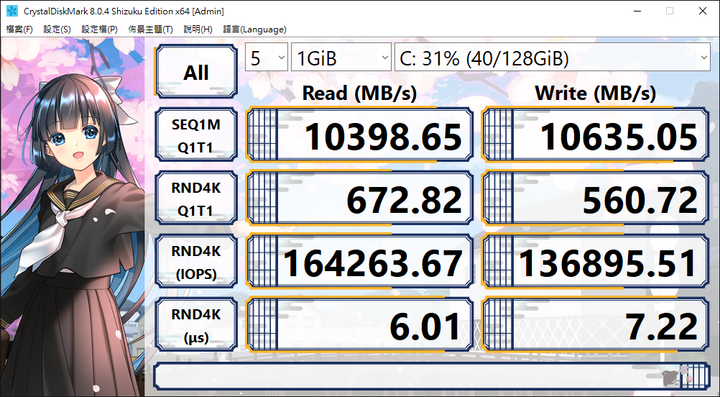
Task: Select the latency write value 7.22
Action: [x=595, y=325]
